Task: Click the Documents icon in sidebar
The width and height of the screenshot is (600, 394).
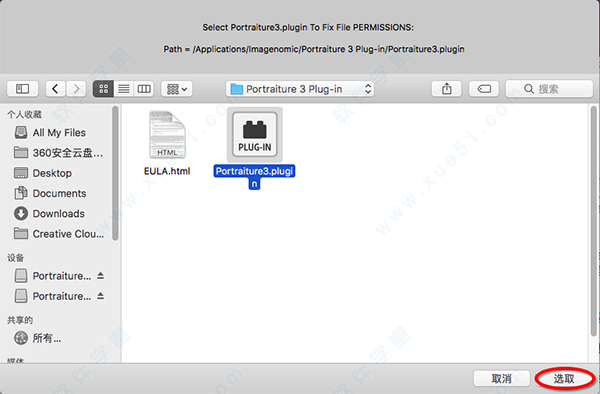Action: coord(21,193)
